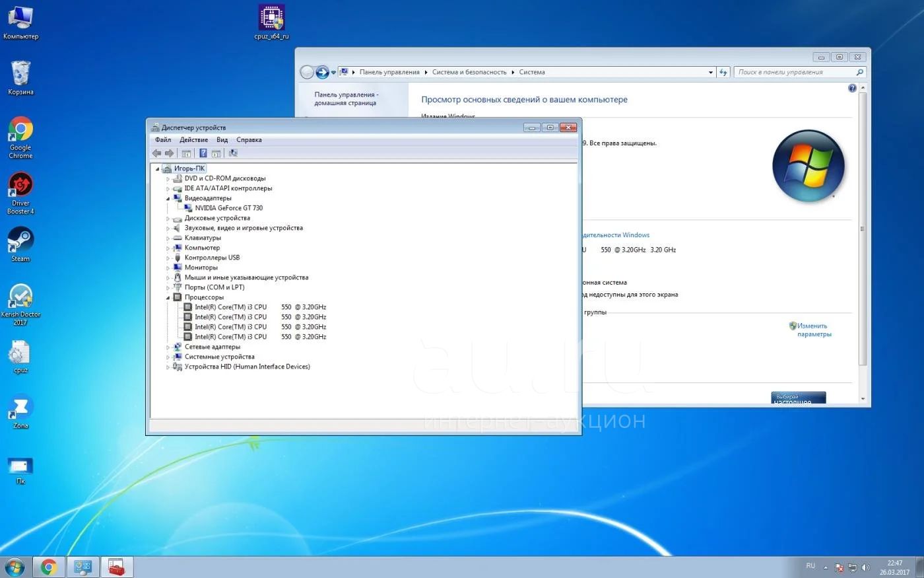This screenshot has height=578, width=924.
Task: Click Система и безопасность breadcrumb
Action: (x=469, y=72)
